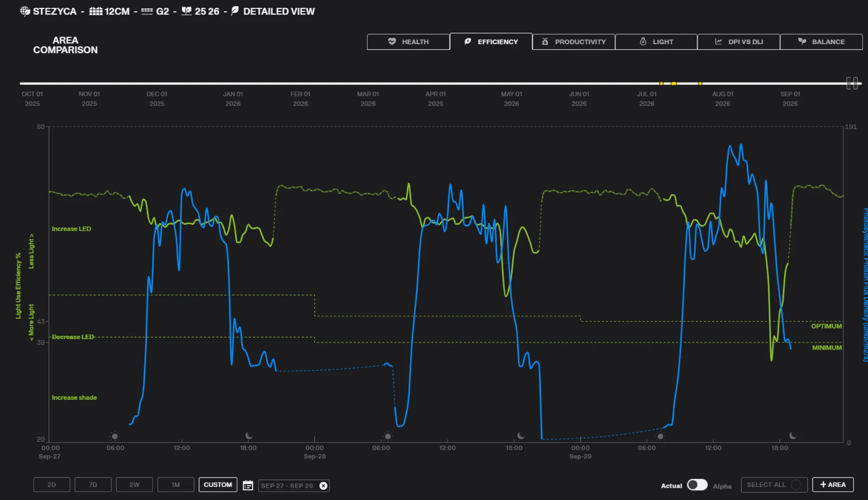The height and width of the screenshot is (500, 868).
Task: Click the chart icon on DPI vs DLI tab
Action: click(718, 42)
